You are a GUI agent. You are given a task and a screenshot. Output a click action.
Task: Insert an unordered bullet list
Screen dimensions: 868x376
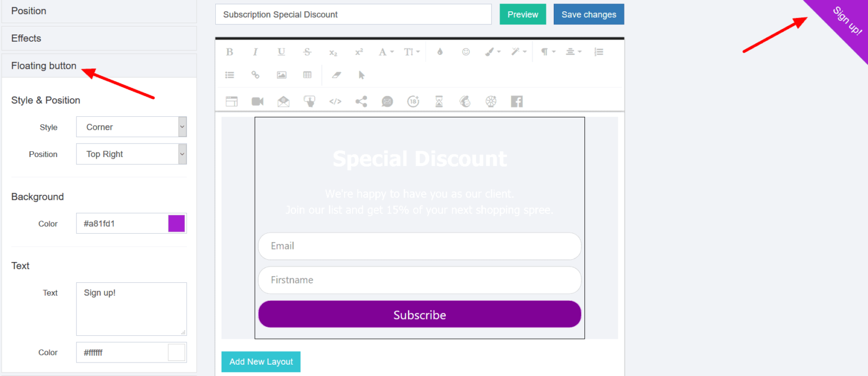coord(229,75)
